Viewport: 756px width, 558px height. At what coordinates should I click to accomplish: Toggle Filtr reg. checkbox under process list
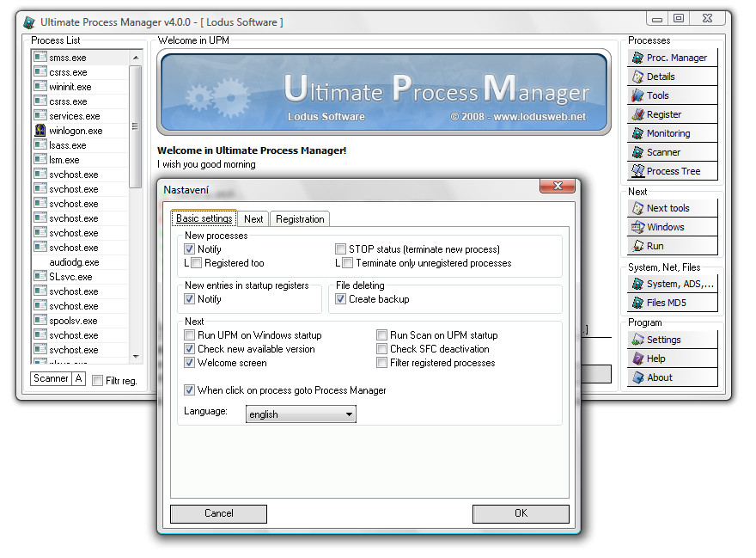(97, 381)
